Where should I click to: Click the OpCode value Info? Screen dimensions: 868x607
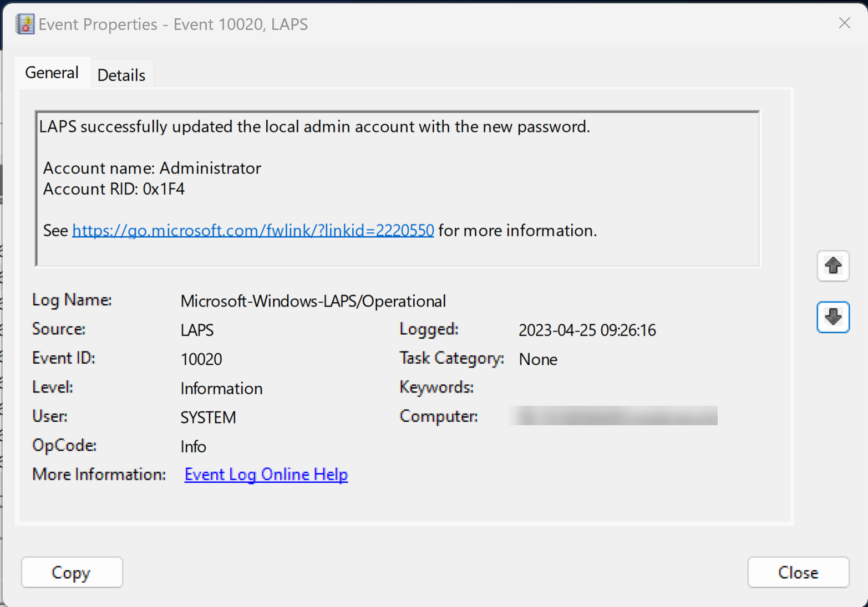coord(193,447)
